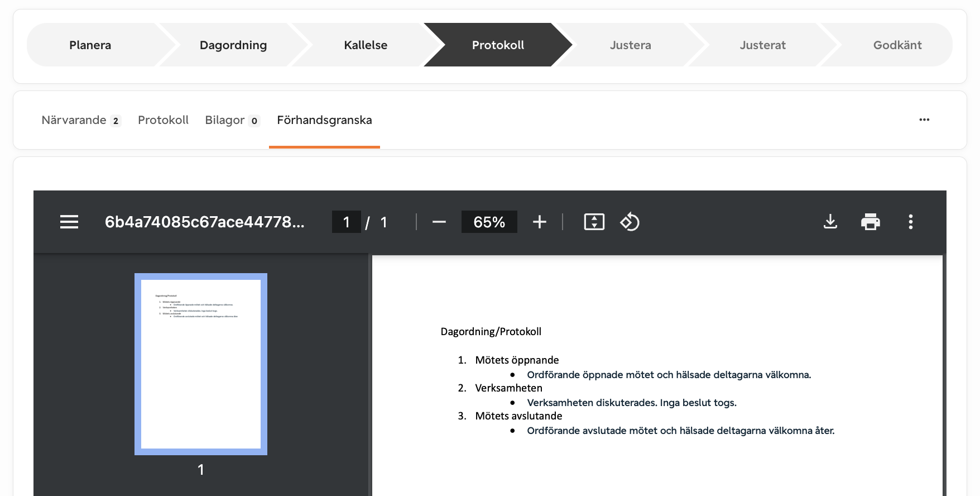Toggle the PDF sidebar hamburger menu
980x496 pixels.
pyautogui.click(x=69, y=222)
